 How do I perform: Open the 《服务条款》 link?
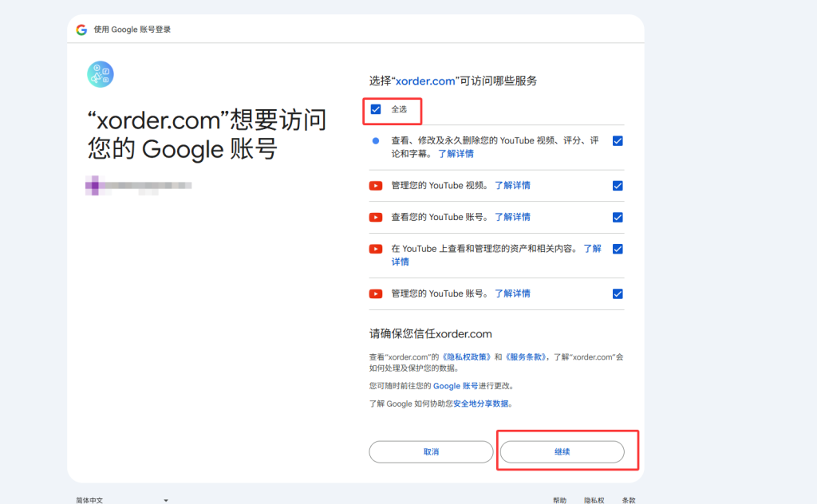point(525,356)
